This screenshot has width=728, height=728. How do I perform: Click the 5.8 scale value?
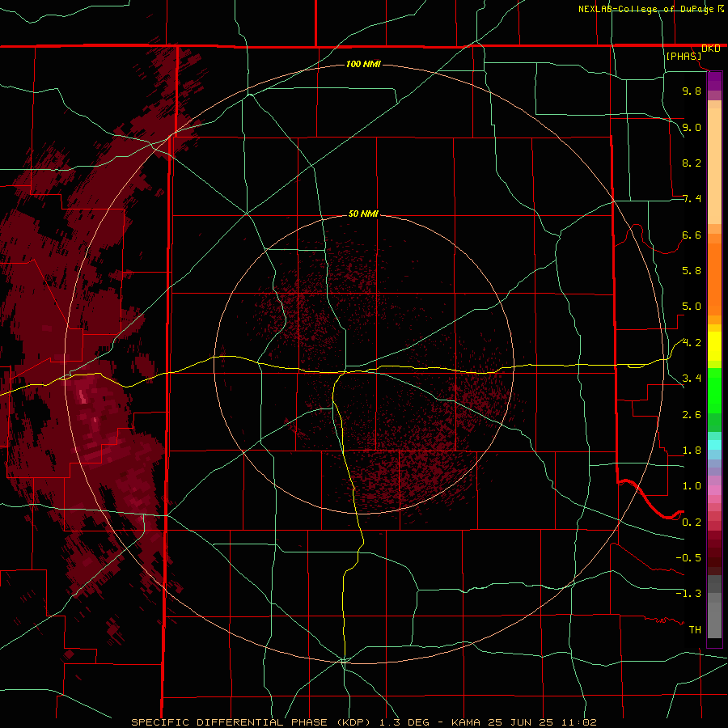click(x=692, y=271)
